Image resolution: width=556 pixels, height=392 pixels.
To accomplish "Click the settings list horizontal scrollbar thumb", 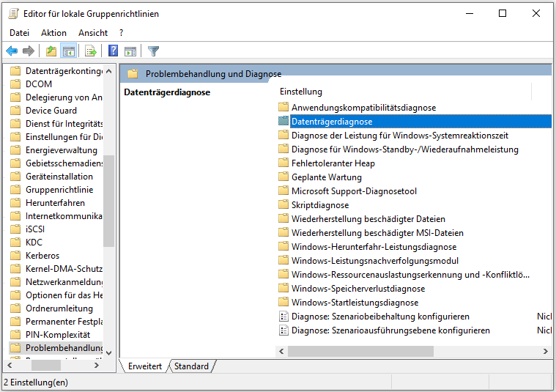I will click(360, 351).
